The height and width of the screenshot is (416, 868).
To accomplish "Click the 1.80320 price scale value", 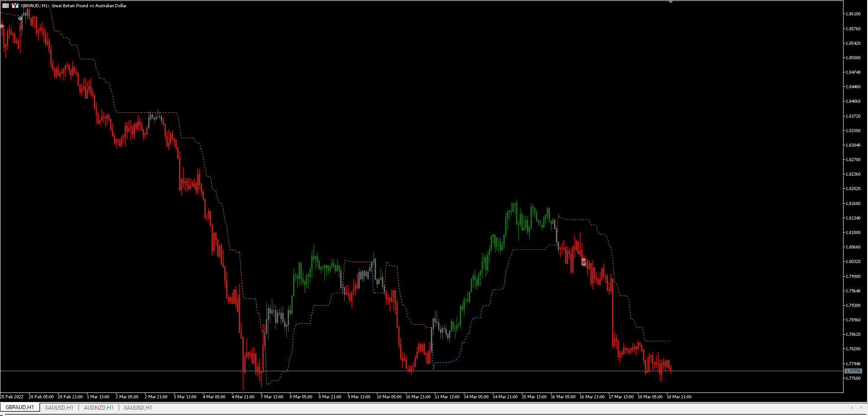I will pyautogui.click(x=853, y=261).
